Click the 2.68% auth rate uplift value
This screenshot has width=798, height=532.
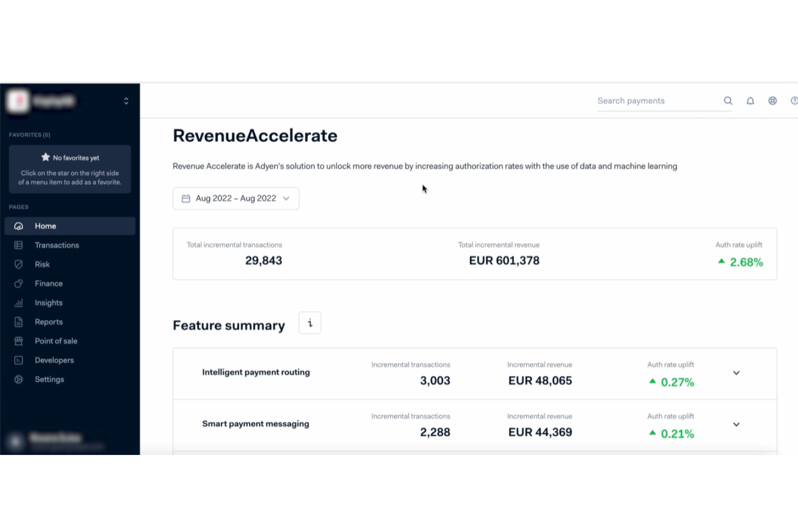click(746, 262)
